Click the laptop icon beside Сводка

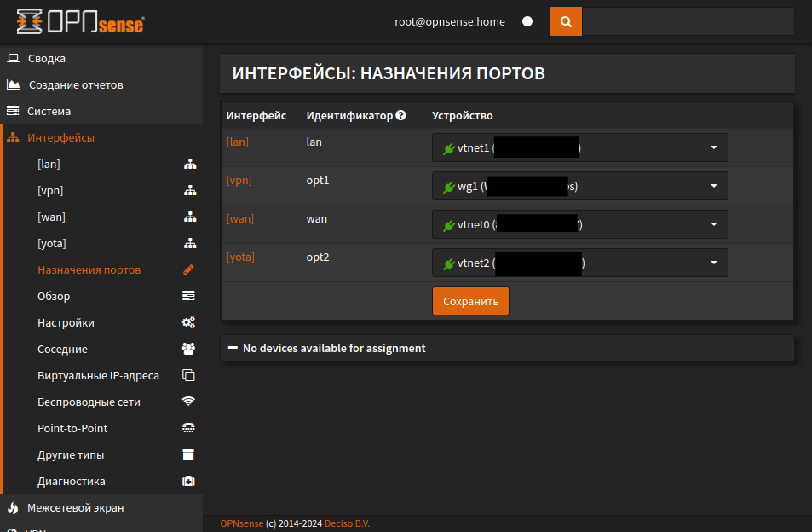pos(14,58)
